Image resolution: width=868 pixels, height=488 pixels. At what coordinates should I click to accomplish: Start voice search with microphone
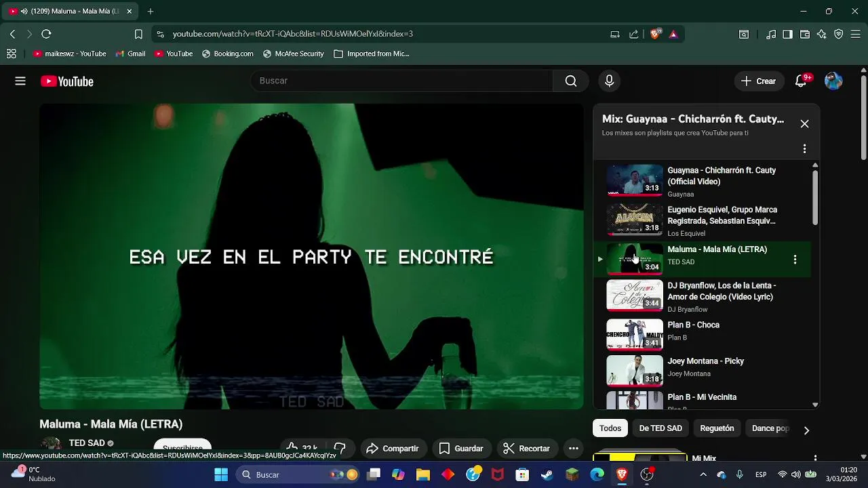click(609, 81)
